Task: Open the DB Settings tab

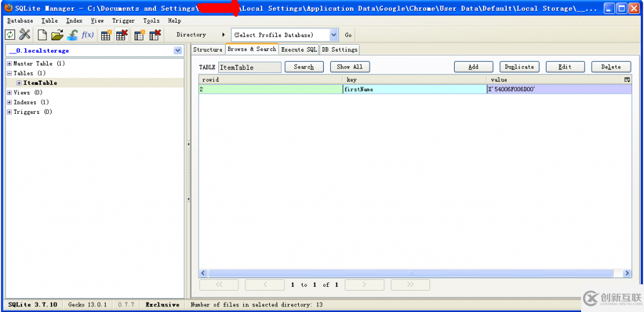Action: click(x=340, y=49)
